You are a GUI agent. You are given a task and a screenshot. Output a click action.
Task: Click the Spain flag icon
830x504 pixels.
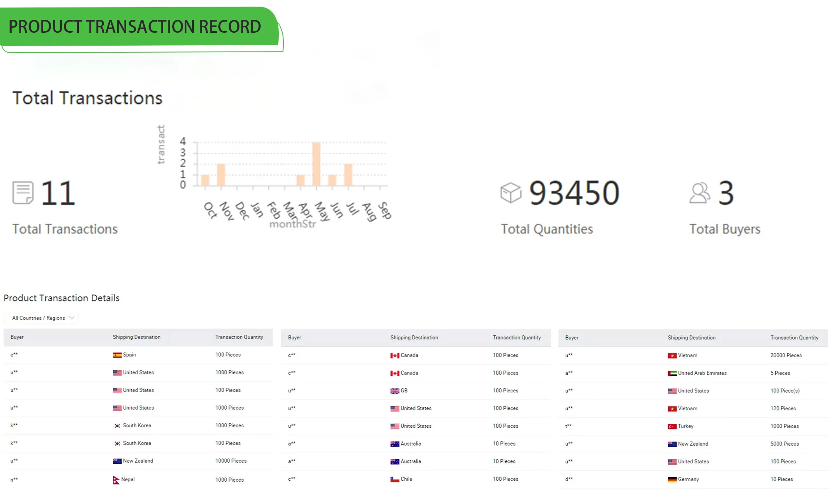click(x=117, y=355)
